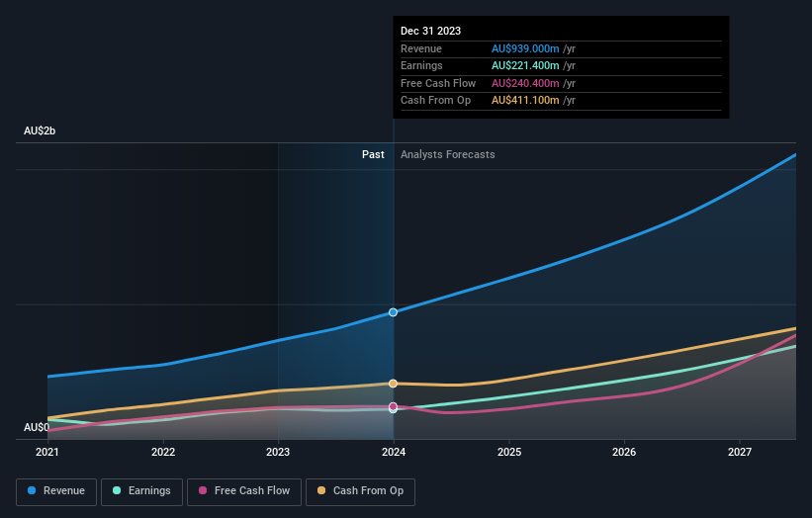The width and height of the screenshot is (812, 518).
Task: Click the Analysts Forecasts label
Action: [x=447, y=155]
